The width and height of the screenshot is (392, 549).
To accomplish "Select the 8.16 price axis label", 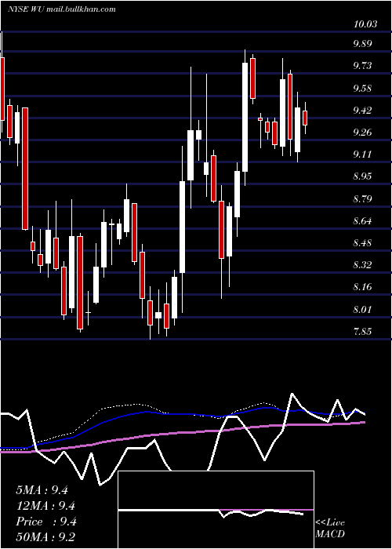I will [x=362, y=287].
